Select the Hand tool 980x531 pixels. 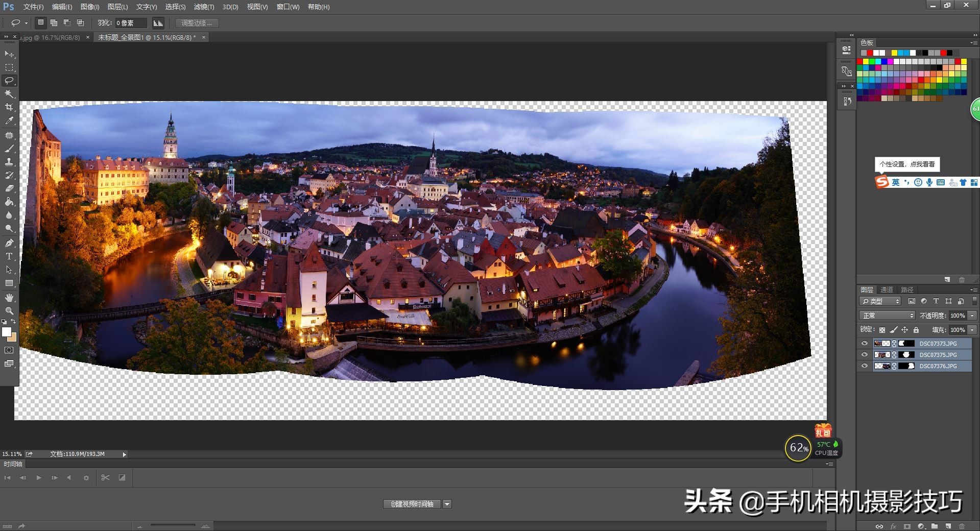click(x=9, y=297)
